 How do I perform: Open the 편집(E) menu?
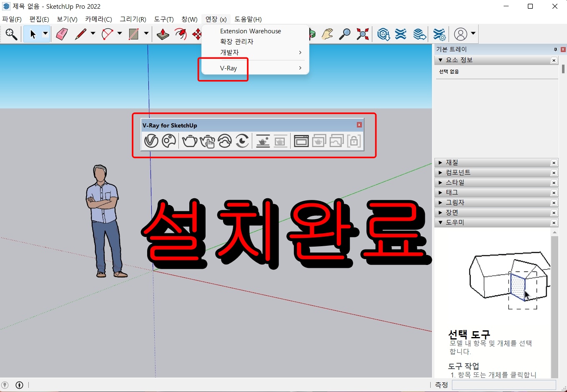click(x=39, y=19)
